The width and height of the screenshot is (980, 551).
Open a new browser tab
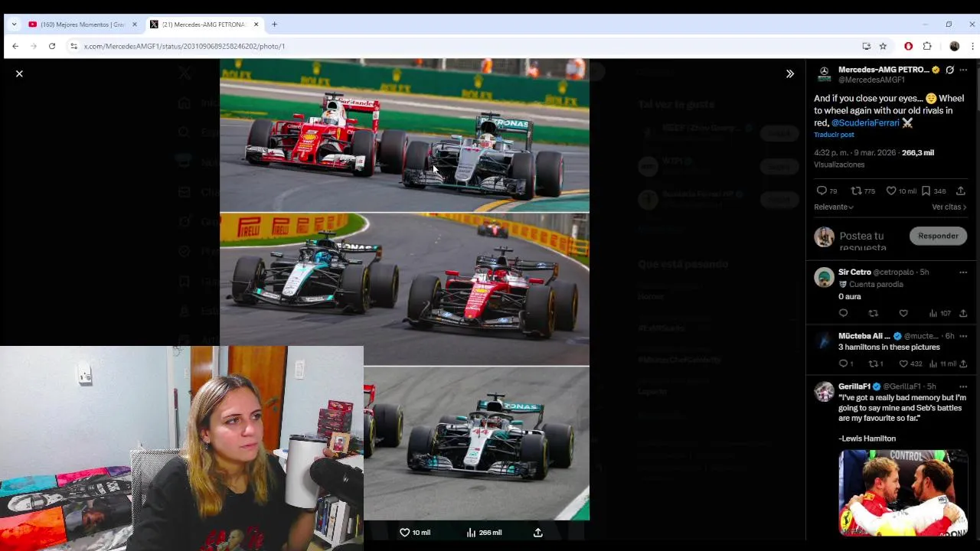click(x=274, y=24)
